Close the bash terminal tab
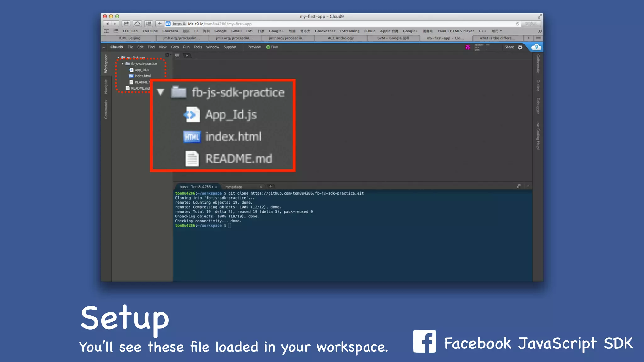The image size is (644, 362). pyautogui.click(x=216, y=187)
